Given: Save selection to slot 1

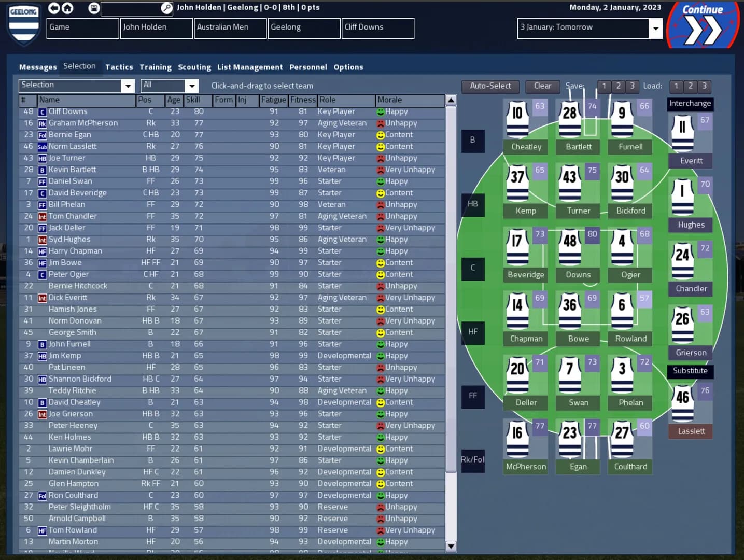Looking at the screenshot, I should (604, 86).
